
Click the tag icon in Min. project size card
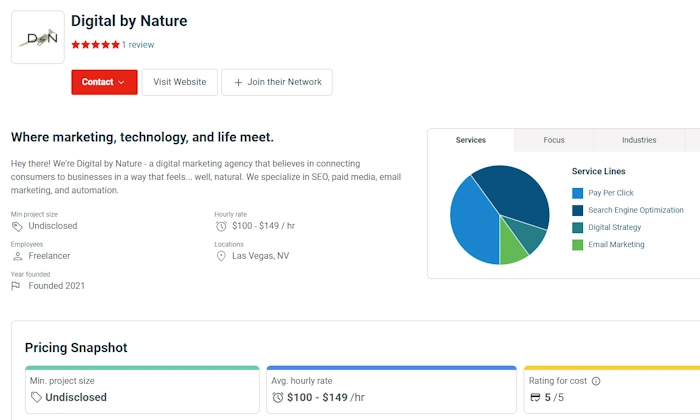(x=36, y=397)
